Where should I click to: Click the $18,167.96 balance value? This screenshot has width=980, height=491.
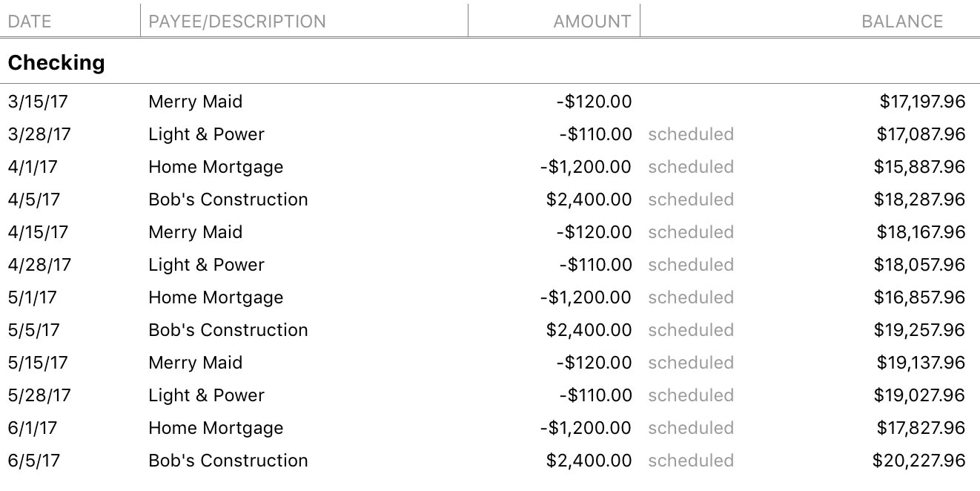(921, 232)
